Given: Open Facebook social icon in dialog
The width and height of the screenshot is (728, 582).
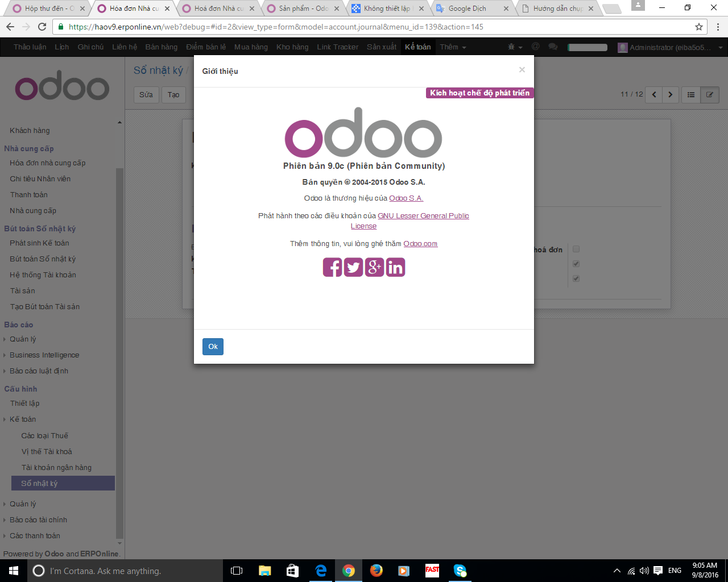Looking at the screenshot, I should pos(333,267).
